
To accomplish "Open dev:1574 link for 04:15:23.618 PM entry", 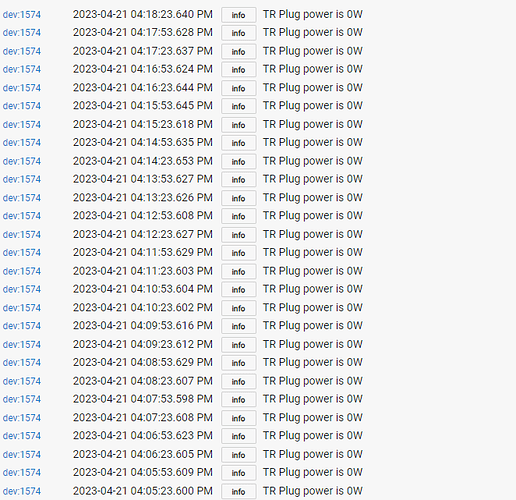I will click(22, 125).
